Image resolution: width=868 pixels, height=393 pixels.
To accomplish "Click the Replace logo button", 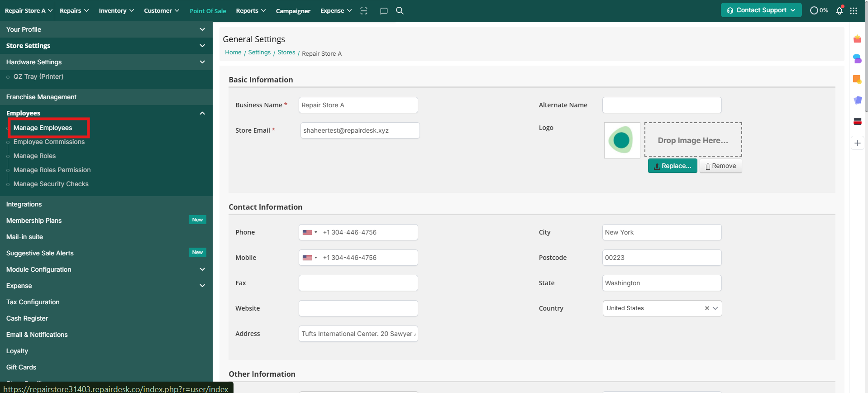I will point(672,166).
